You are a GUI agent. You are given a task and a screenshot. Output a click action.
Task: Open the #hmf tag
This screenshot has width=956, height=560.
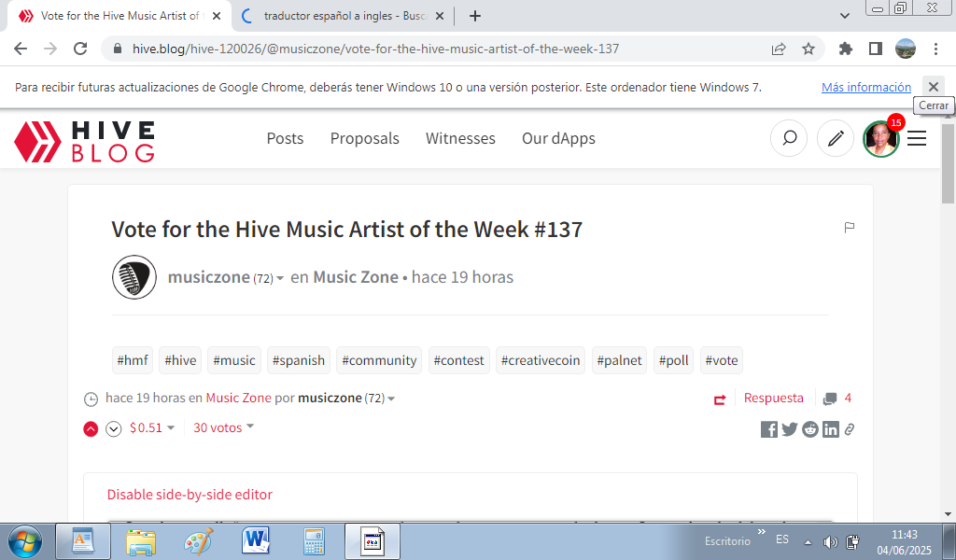coord(133,360)
